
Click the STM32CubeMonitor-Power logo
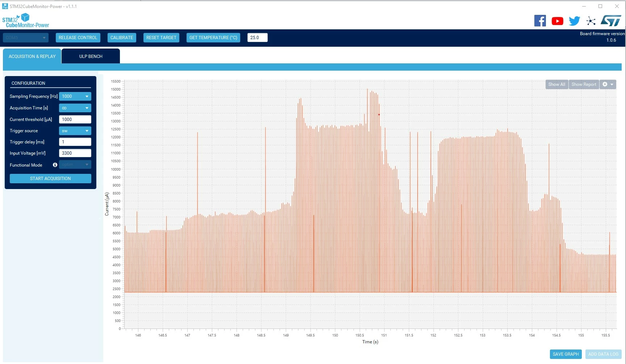click(26, 21)
